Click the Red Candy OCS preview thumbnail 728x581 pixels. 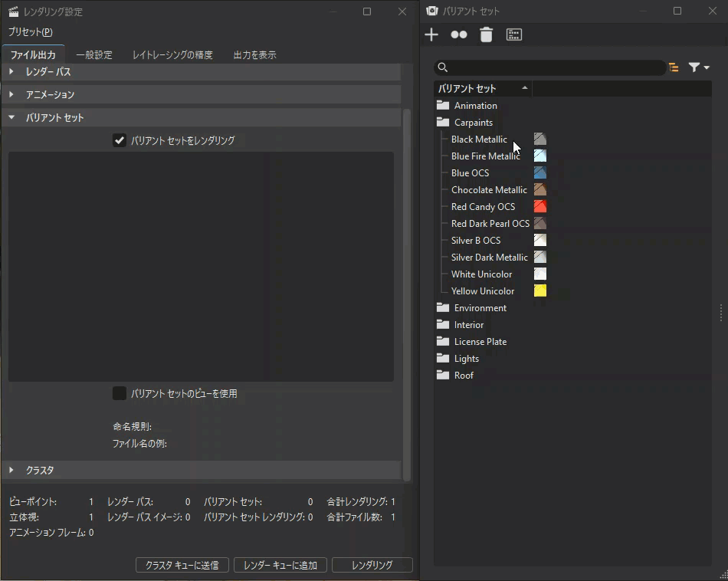[x=540, y=206]
